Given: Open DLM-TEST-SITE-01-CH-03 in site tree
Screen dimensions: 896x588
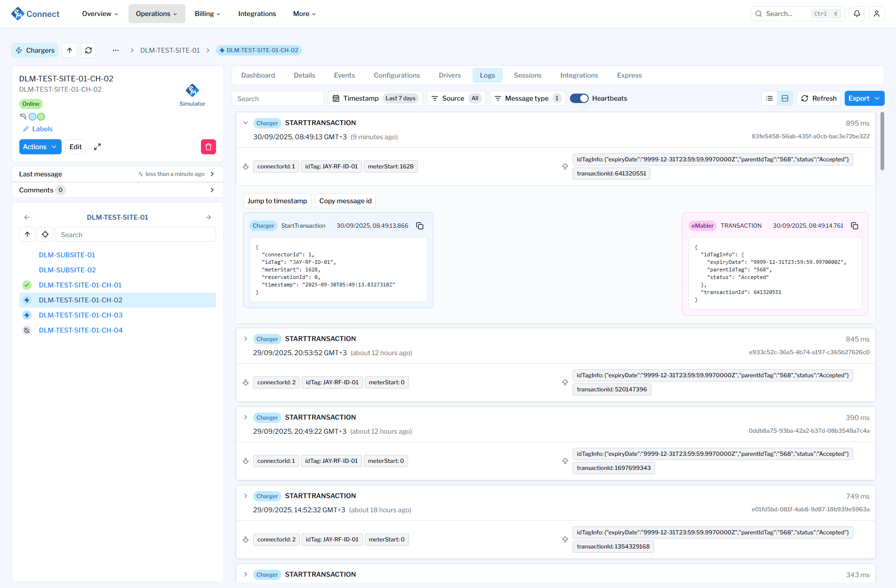Looking at the screenshot, I should [80, 315].
